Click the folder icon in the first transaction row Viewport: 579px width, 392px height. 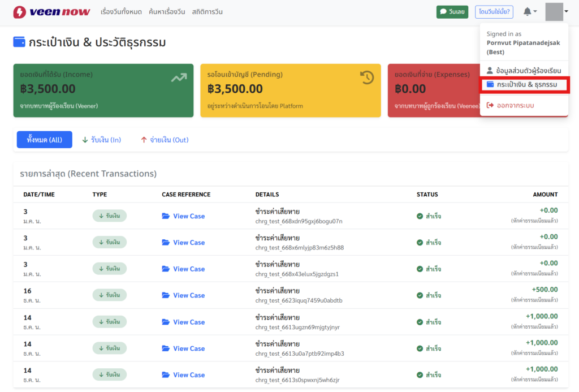[x=166, y=216]
